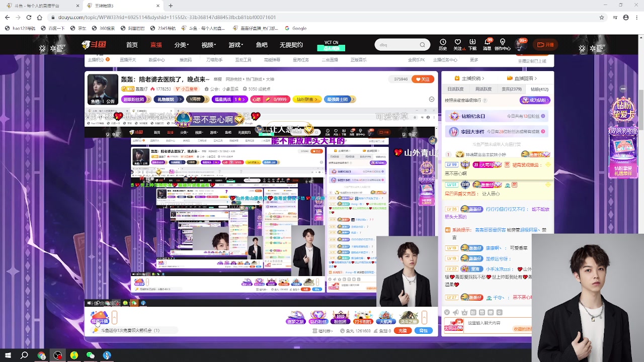Expand the 游戏 dropdown in navigation
The height and width of the screenshot is (362, 644).
tap(236, 45)
